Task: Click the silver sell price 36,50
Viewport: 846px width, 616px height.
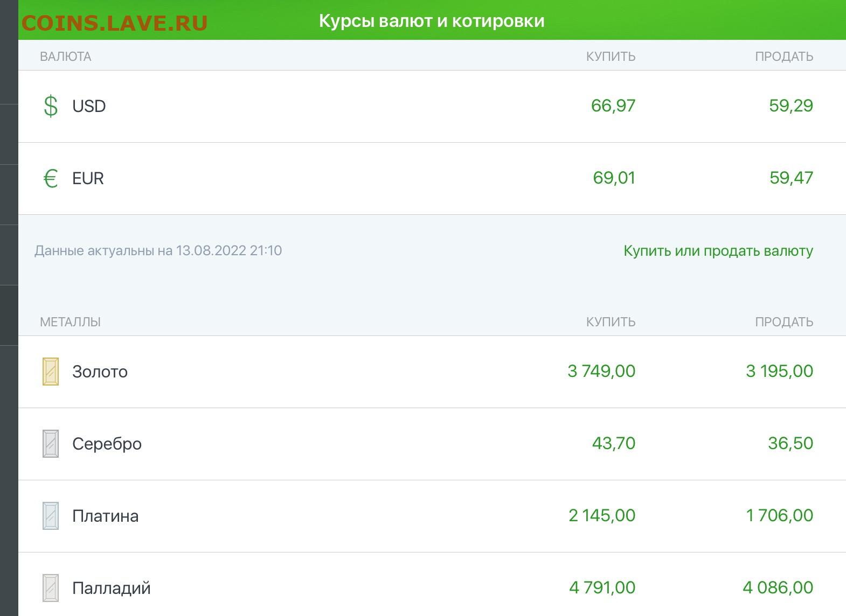Action: click(x=790, y=443)
